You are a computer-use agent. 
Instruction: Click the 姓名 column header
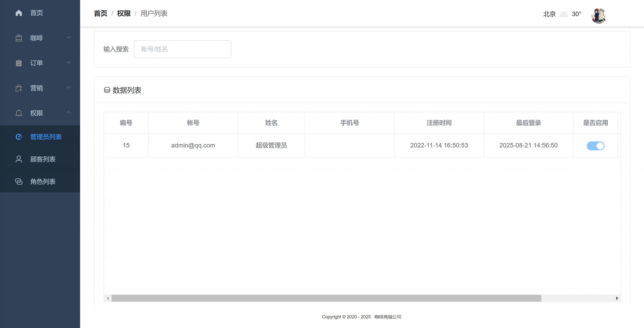(271, 123)
